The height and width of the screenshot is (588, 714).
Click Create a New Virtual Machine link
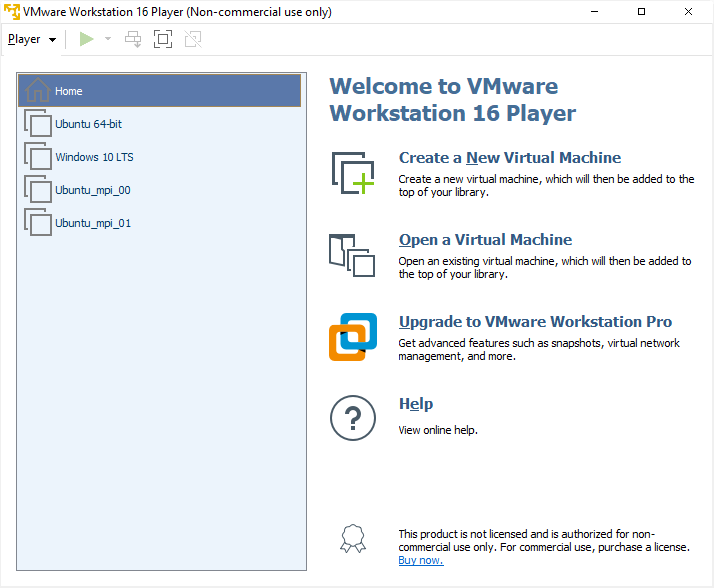tap(510, 158)
